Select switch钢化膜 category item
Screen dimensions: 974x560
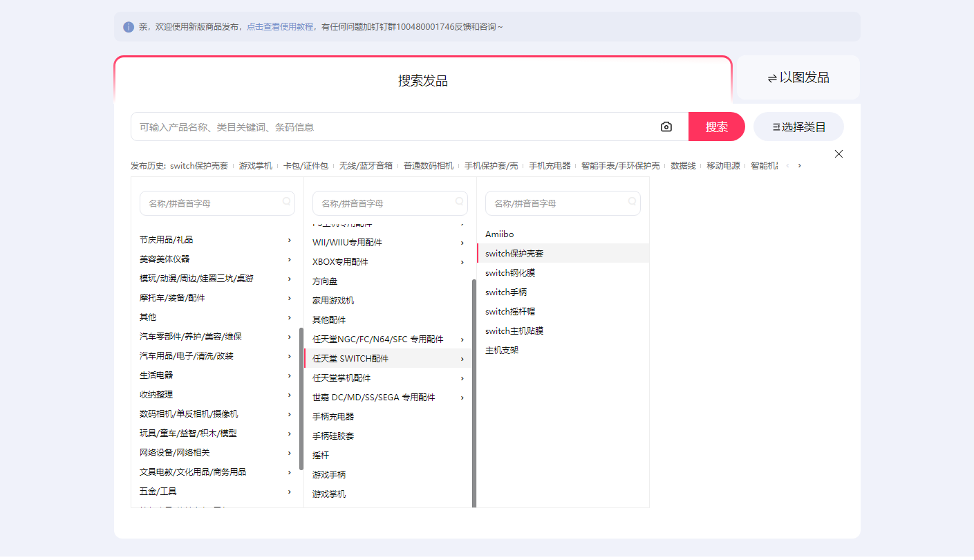pyautogui.click(x=510, y=273)
